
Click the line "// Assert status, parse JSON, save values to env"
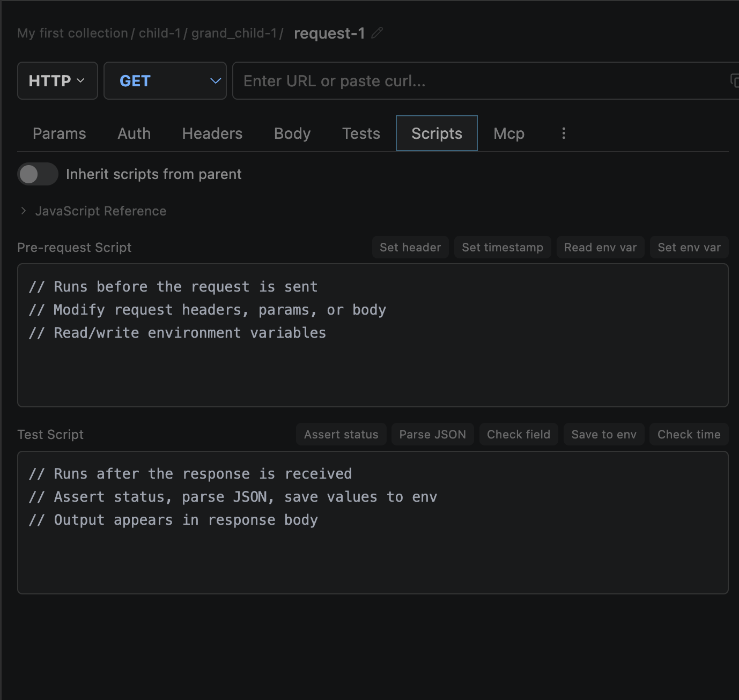tap(233, 497)
